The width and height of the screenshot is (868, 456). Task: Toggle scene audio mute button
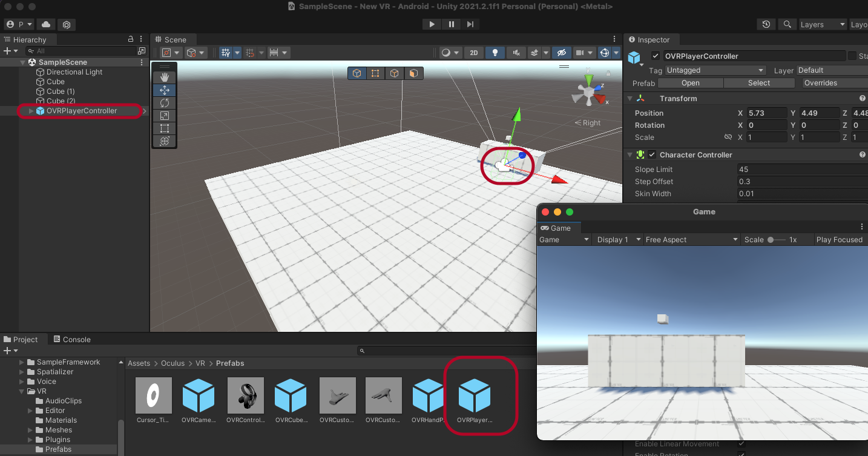pos(516,53)
